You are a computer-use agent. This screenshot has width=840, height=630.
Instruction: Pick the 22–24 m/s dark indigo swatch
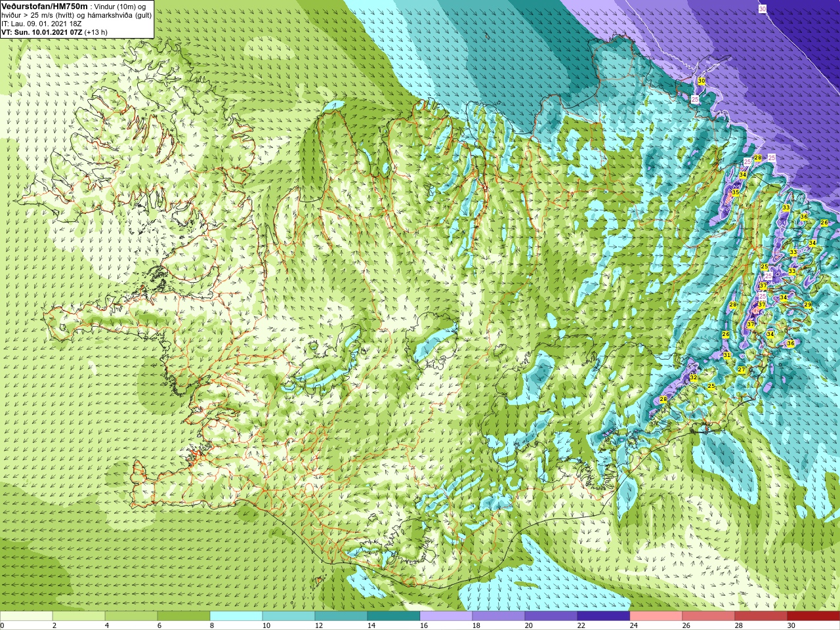coord(604,616)
